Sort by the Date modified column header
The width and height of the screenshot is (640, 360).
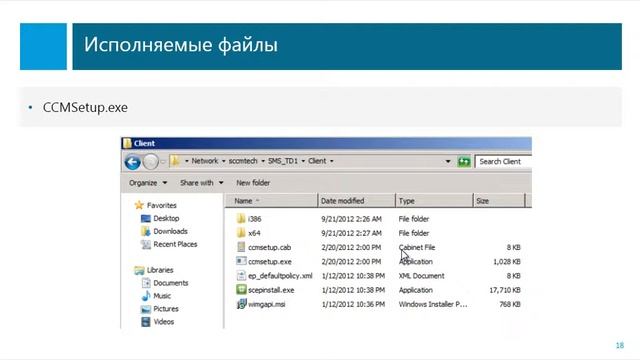pyautogui.click(x=356, y=201)
